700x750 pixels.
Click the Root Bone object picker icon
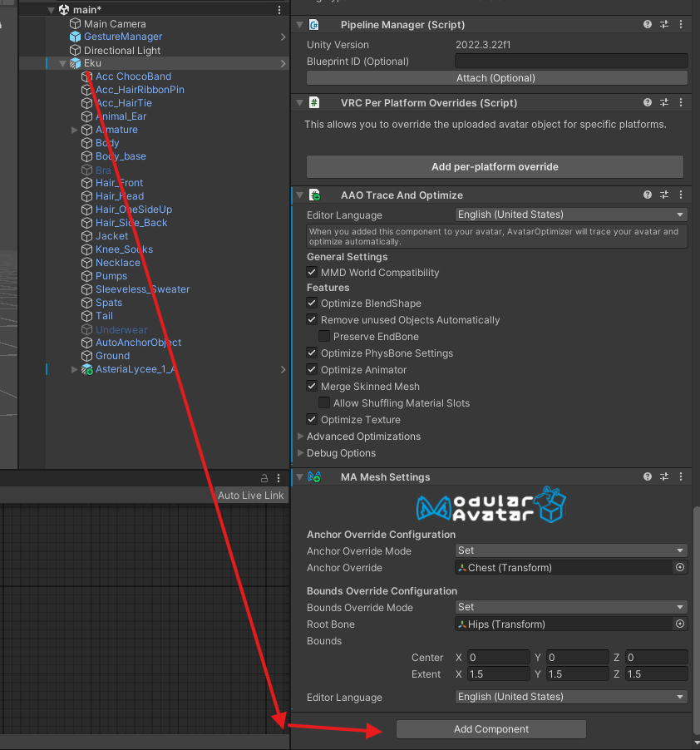[x=680, y=624]
